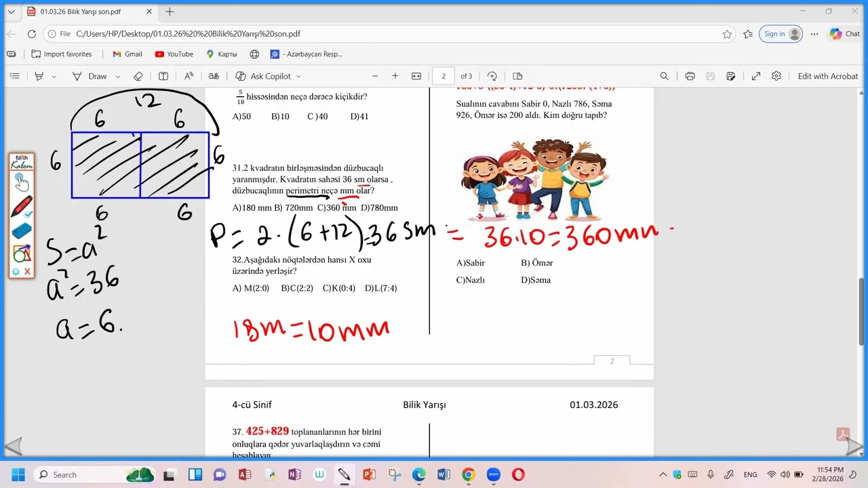This screenshot has height=488, width=868.
Task: Click Edit with Acrobat
Action: [828, 76]
